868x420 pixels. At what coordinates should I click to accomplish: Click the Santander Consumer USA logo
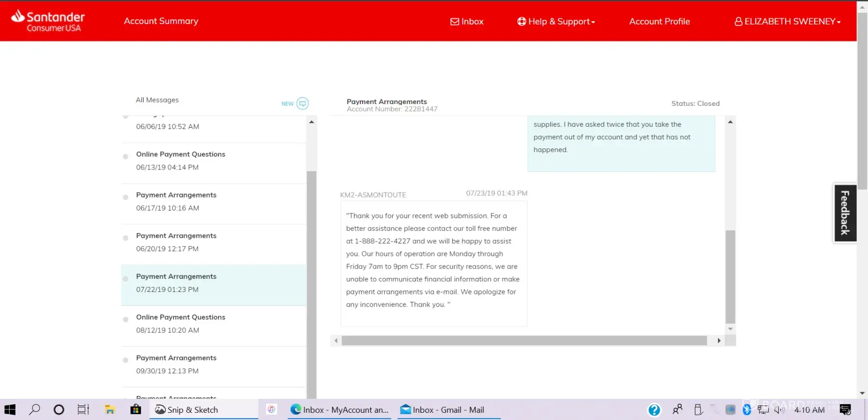(x=48, y=21)
